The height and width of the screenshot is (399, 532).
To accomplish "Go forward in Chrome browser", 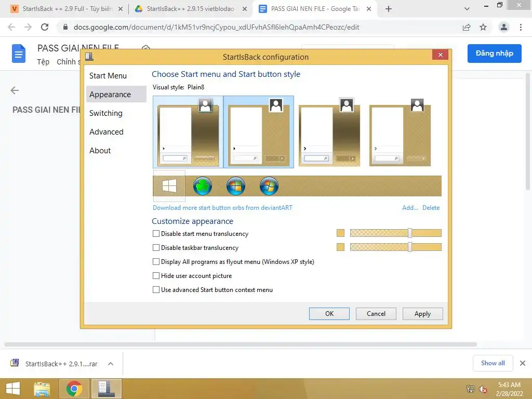I will point(28,27).
